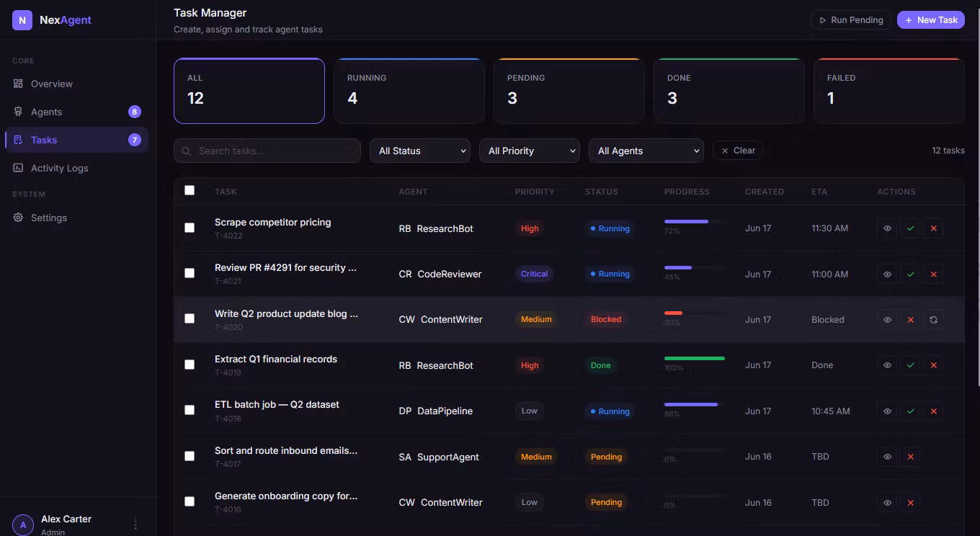Open the All Priority dropdown
This screenshot has height=536, width=980.
pyautogui.click(x=530, y=151)
